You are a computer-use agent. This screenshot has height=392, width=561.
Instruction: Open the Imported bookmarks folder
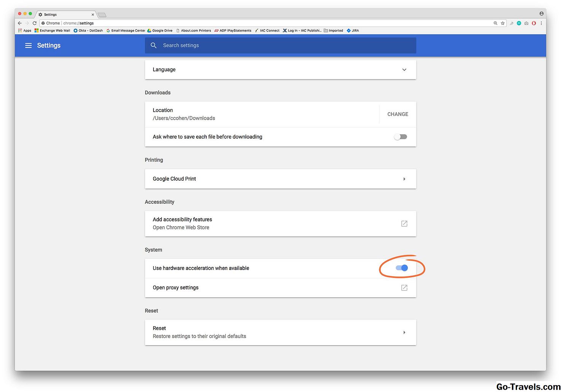click(x=333, y=30)
